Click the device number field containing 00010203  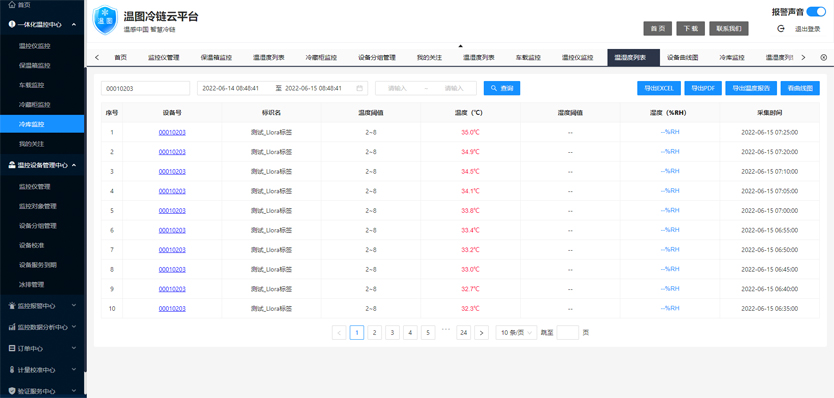tap(145, 88)
